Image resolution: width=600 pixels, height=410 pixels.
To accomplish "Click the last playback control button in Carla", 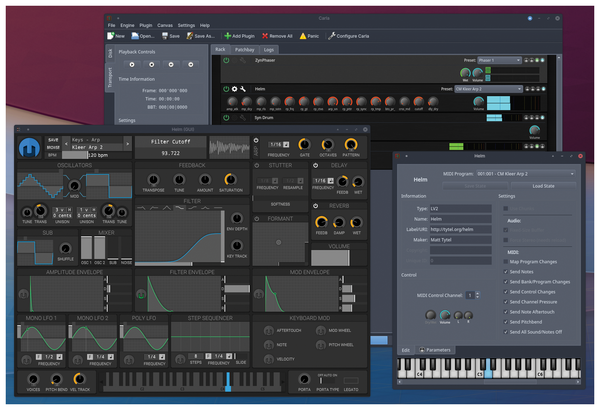I will [x=191, y=64].
